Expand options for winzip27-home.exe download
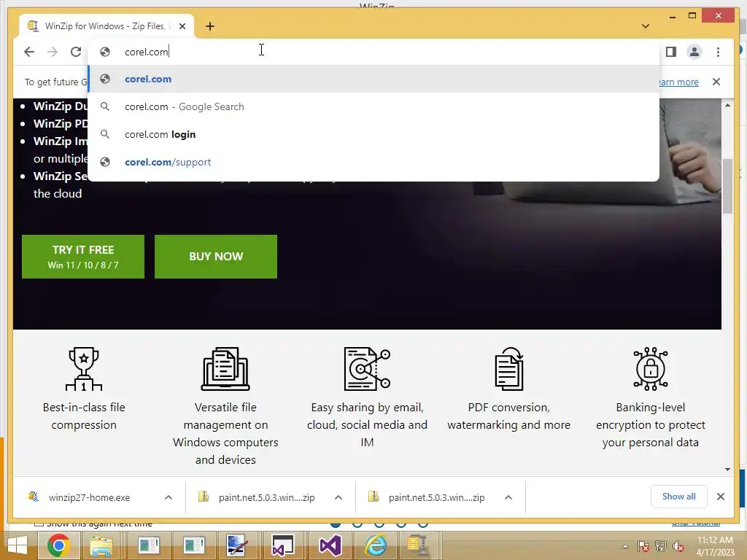The width and height of the screenshot is (747, 560). coord(169,497)
